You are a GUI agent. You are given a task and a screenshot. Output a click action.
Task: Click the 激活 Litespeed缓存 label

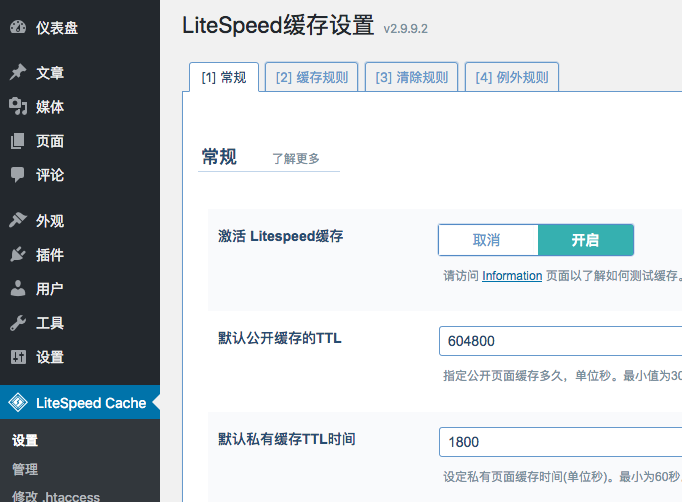[x=281, y=236]
